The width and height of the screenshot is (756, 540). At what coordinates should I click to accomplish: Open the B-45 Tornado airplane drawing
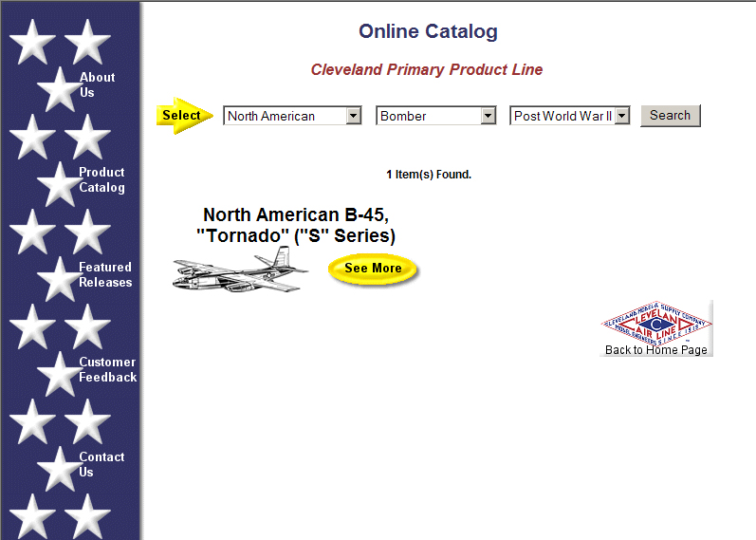click(x=240, y=270)
